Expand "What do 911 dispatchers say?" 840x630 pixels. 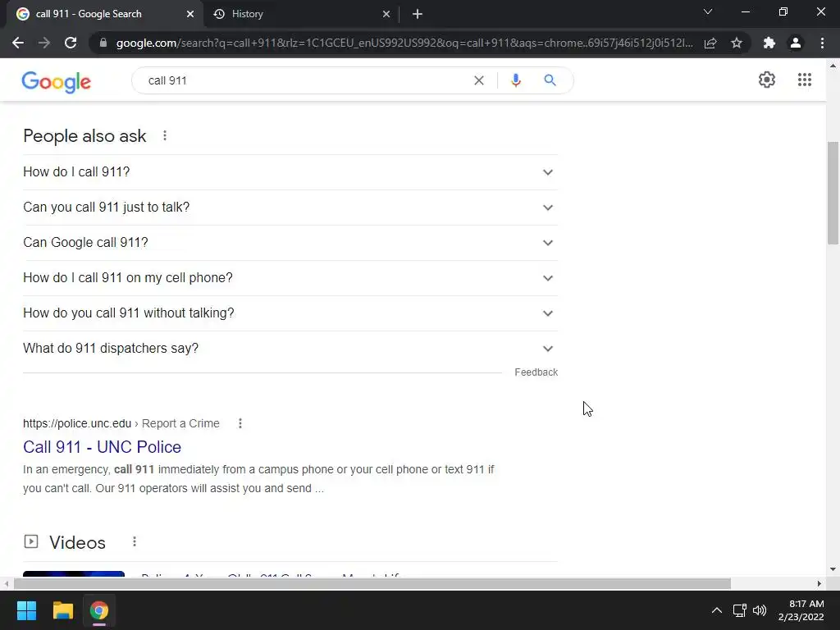(290, 349)
